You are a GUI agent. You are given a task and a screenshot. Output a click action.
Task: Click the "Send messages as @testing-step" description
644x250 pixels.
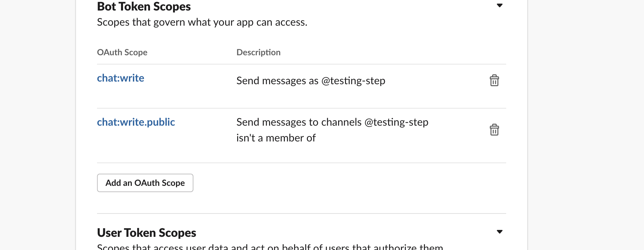[310, 81]
